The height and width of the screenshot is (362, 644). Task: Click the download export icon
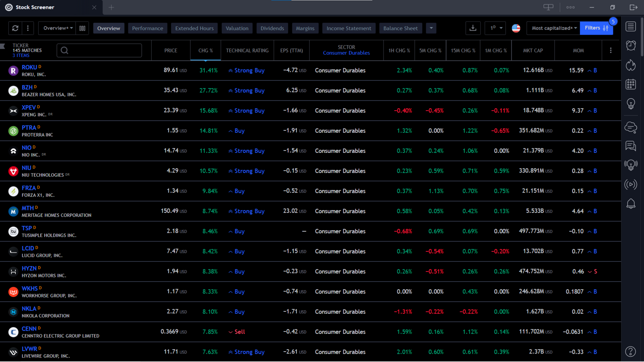(x=473, y=28)
